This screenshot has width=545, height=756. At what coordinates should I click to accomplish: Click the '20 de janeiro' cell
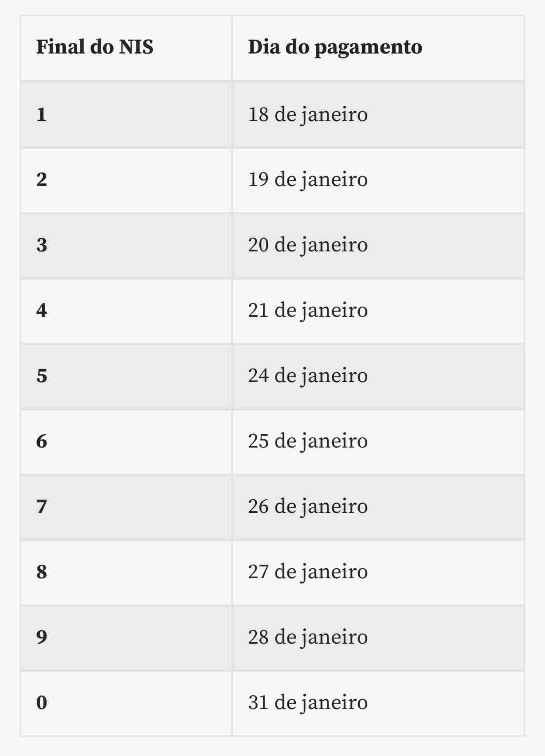(x=378, y=246)
